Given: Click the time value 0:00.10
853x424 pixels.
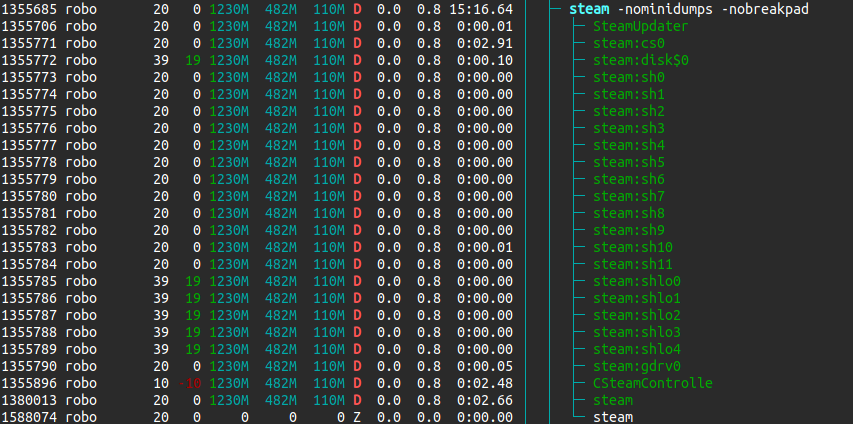Looking at the screenshot, I should [485, 60].
